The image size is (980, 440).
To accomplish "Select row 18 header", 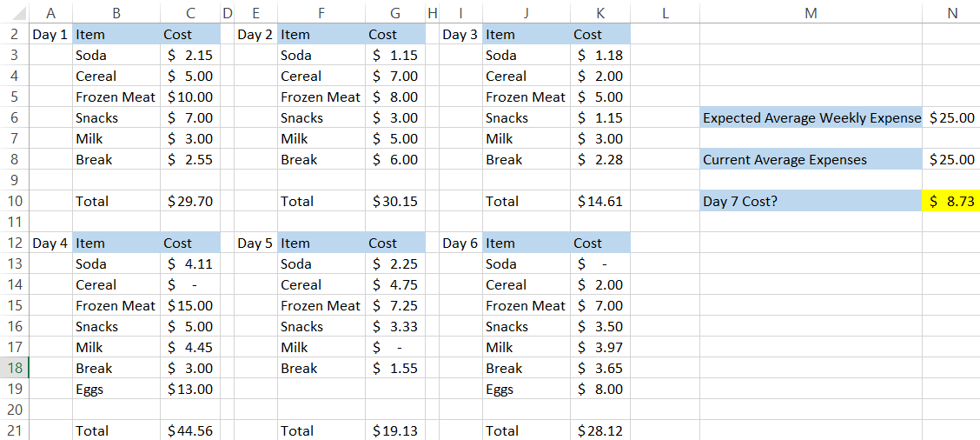I will pyautogui.click(x=15, y=368).
